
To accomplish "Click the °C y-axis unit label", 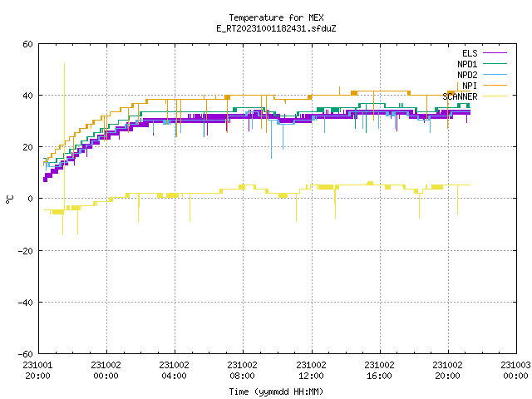I will 9,199.
